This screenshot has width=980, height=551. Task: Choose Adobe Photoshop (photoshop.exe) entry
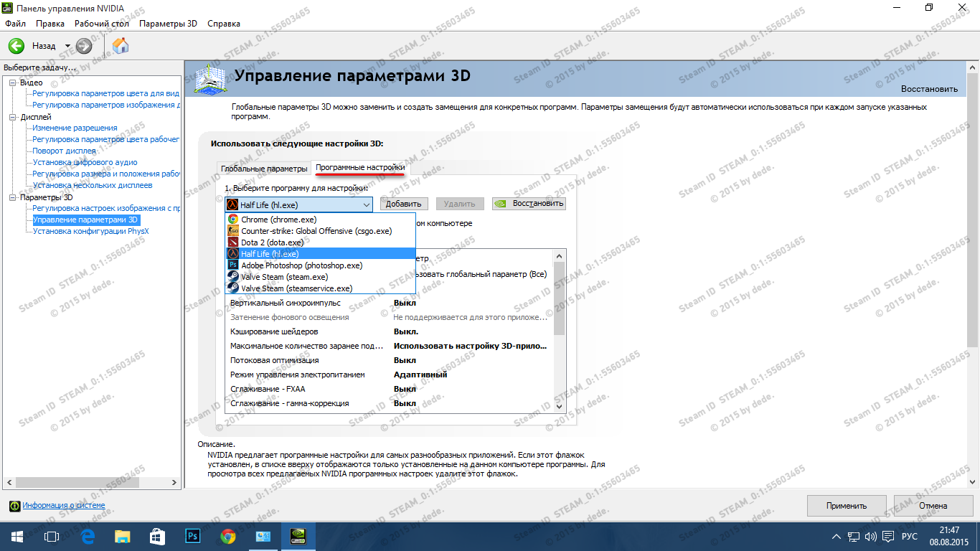[x=320, y=265]
